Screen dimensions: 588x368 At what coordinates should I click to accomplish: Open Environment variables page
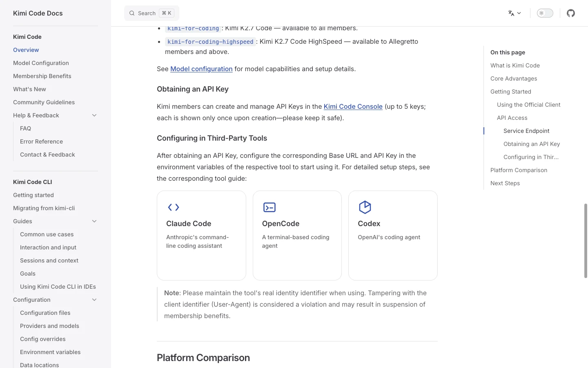[x=50, y=352]
